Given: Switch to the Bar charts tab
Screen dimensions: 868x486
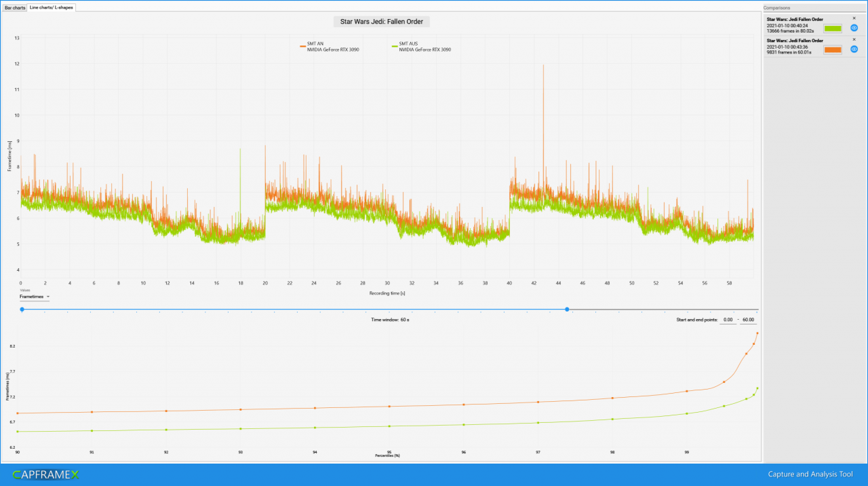Looking at the screenshot, I should click(x=14, y=7).
